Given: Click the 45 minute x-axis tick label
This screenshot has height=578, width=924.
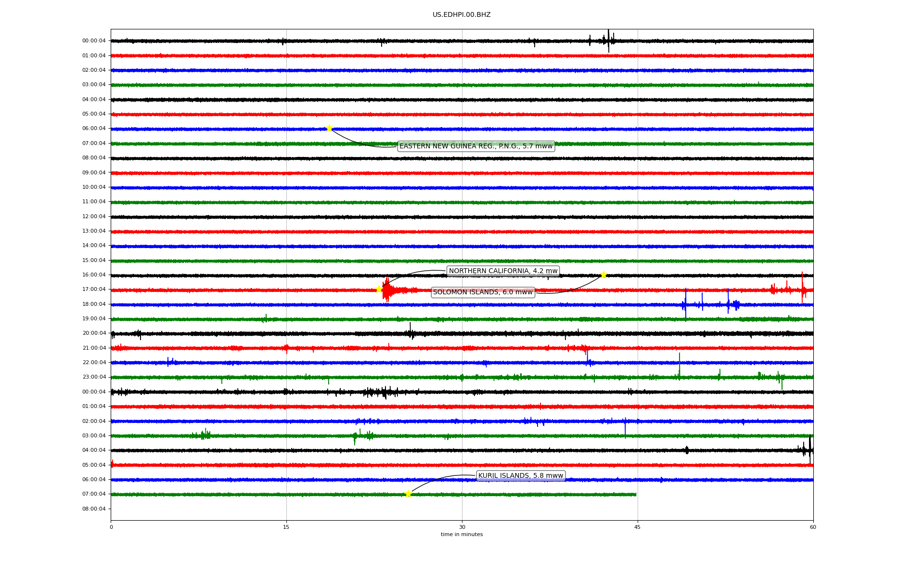Looking at the screenshot, I should click(x=637, y=527).
